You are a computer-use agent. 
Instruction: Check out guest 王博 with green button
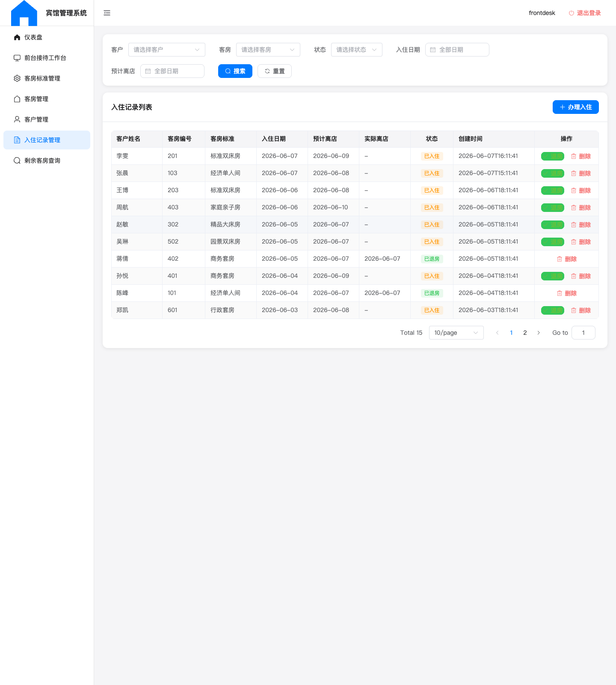click(x=553, y=191)
